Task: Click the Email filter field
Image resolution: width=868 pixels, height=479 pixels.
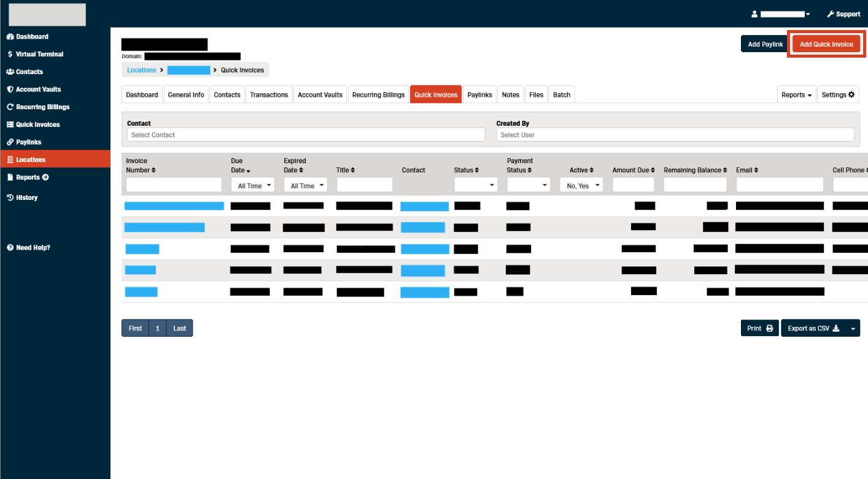Action: coord(780,185)
